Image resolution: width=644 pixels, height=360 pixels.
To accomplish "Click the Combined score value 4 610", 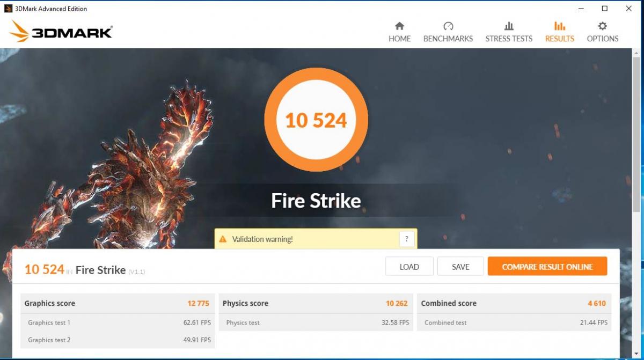I will pyautogui.click(x=597, y=303).
